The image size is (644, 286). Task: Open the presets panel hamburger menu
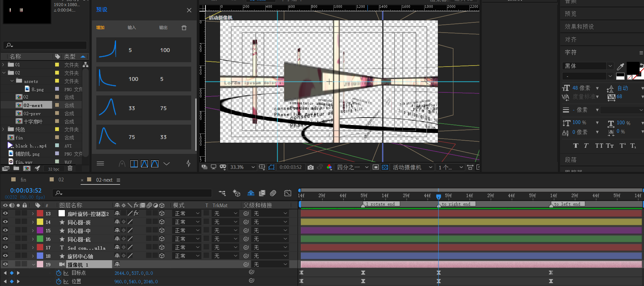point(100,163)
